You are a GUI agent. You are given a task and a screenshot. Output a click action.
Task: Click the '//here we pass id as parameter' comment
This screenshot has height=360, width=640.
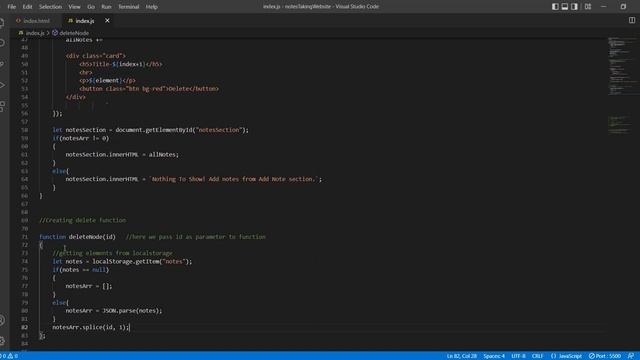point(196,237)
